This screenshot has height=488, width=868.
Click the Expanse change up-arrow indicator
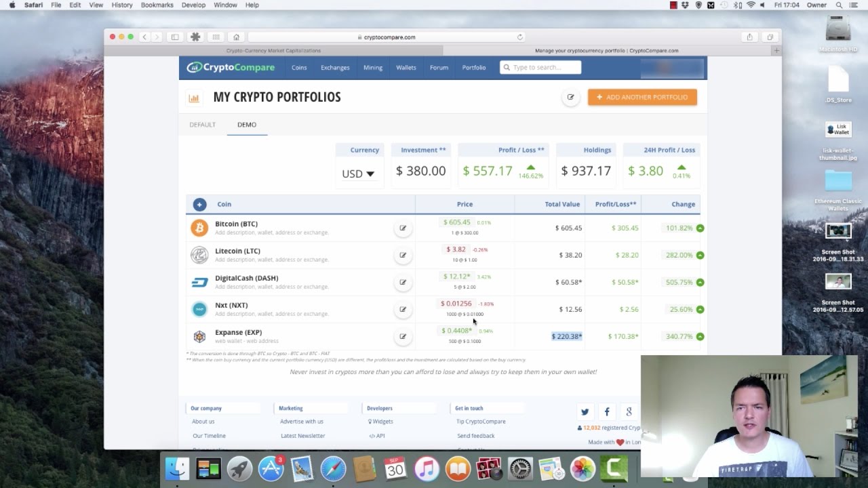click(700, 336)
